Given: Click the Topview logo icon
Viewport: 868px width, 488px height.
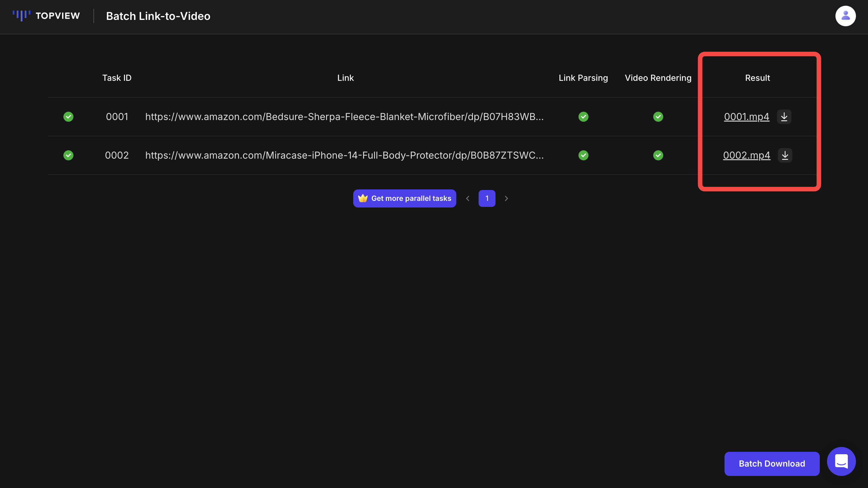Looking at the screenshot, I should point(22,15).
